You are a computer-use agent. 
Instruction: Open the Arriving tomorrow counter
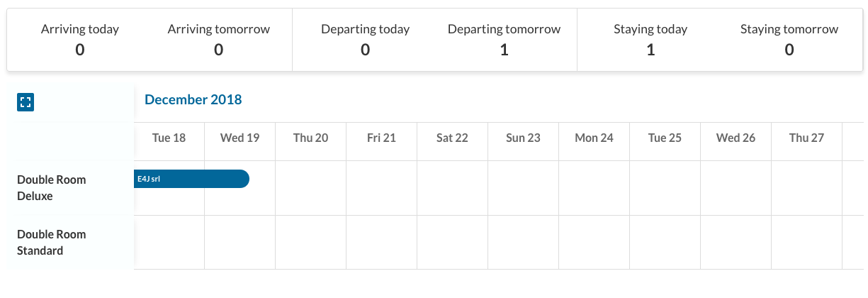pos(218,40)
